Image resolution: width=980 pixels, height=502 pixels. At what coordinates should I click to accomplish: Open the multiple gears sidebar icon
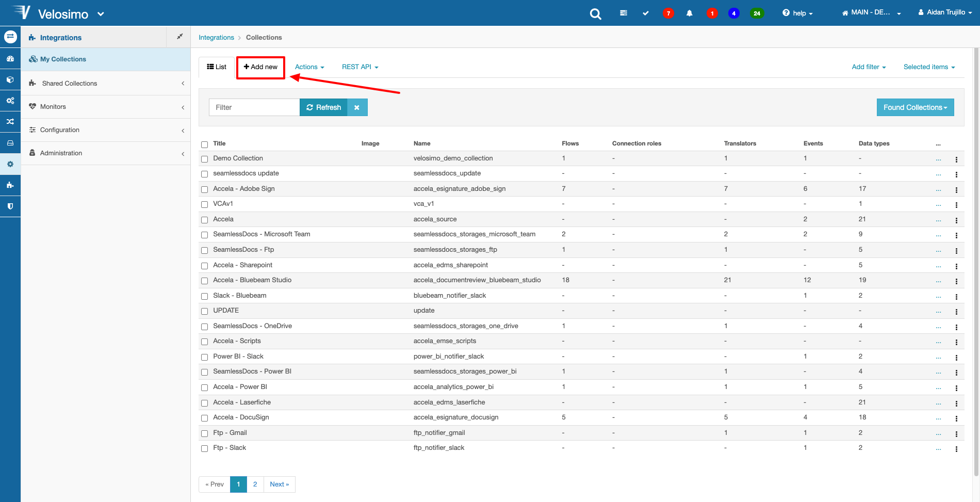pos(10,101)
